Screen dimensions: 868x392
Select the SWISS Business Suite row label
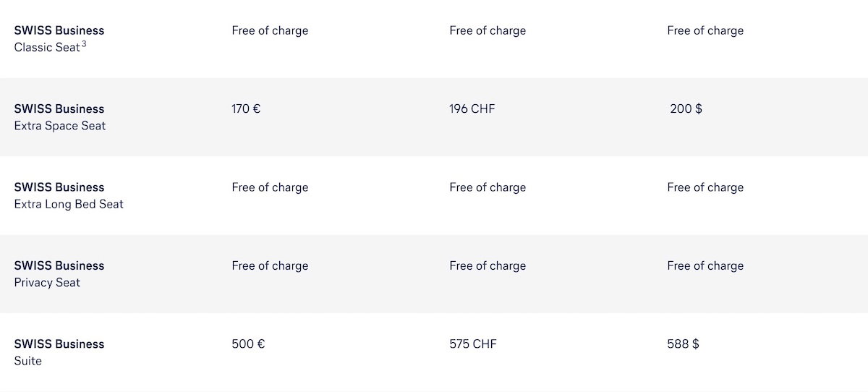59,352
